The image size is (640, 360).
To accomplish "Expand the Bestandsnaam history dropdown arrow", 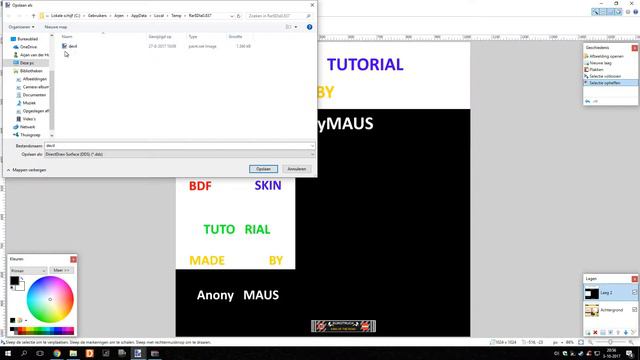I will 312,146.
